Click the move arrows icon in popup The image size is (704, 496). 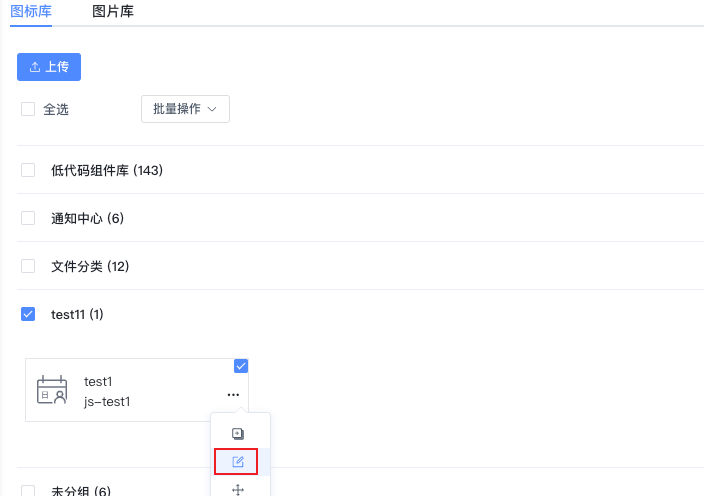coord(238,490)
